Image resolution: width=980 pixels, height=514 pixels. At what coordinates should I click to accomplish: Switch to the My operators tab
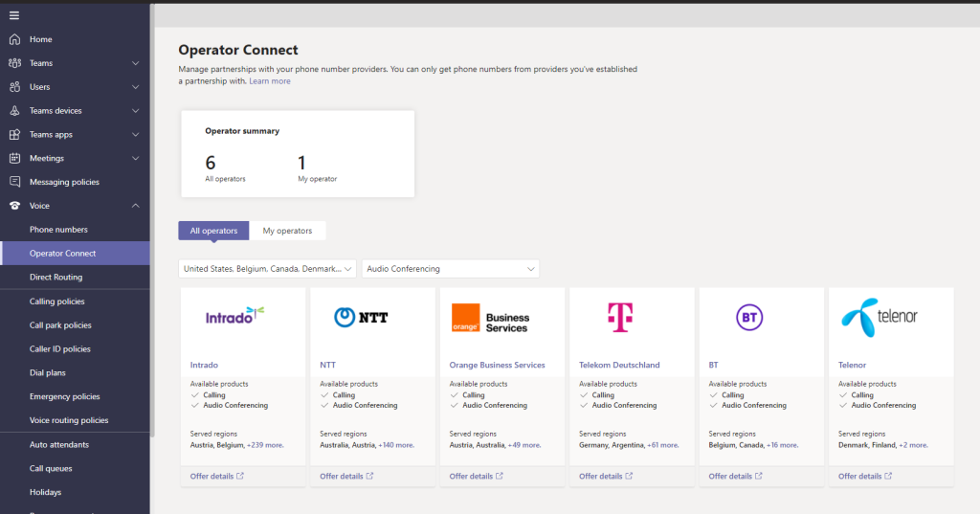point(287,231)
